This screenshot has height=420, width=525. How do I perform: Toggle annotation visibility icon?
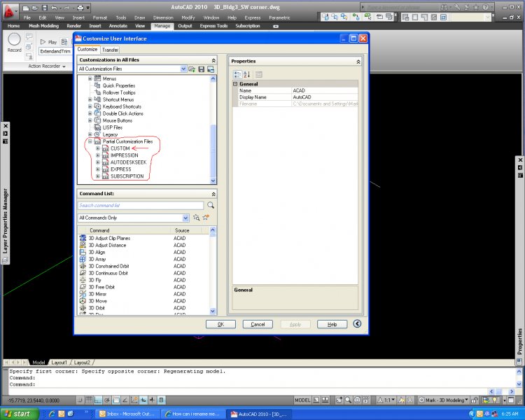pos(401,400)
